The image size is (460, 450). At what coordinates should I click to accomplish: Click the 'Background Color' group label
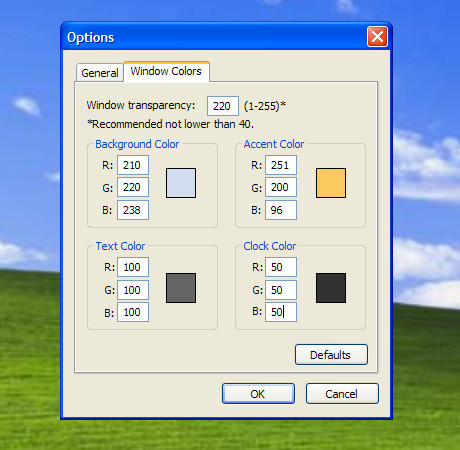137,144
